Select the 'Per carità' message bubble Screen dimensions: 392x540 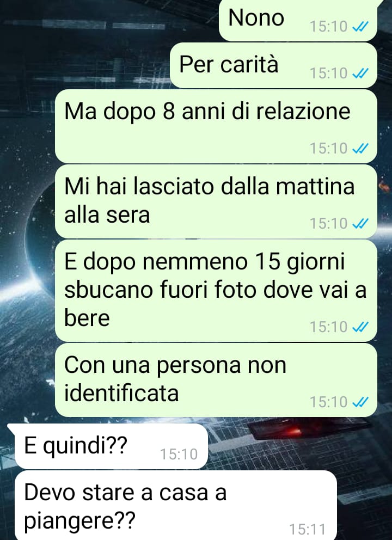coord(273,65)
